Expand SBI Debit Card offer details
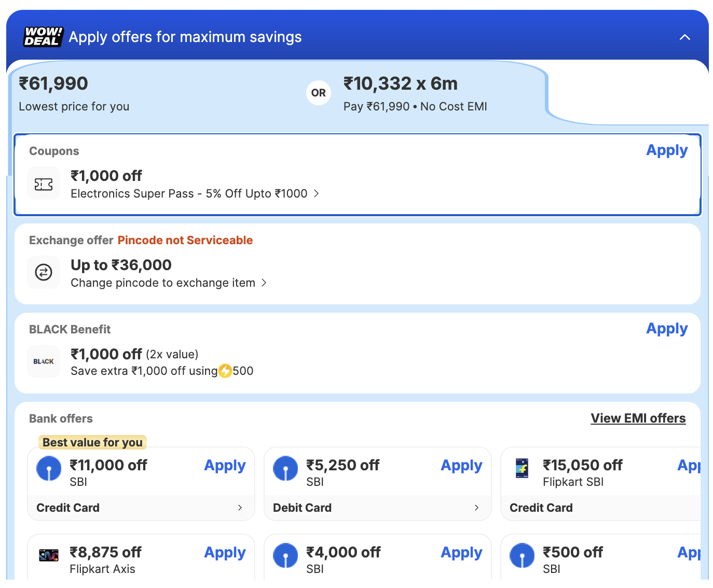 pyautogui.click(x=476, y=508)
